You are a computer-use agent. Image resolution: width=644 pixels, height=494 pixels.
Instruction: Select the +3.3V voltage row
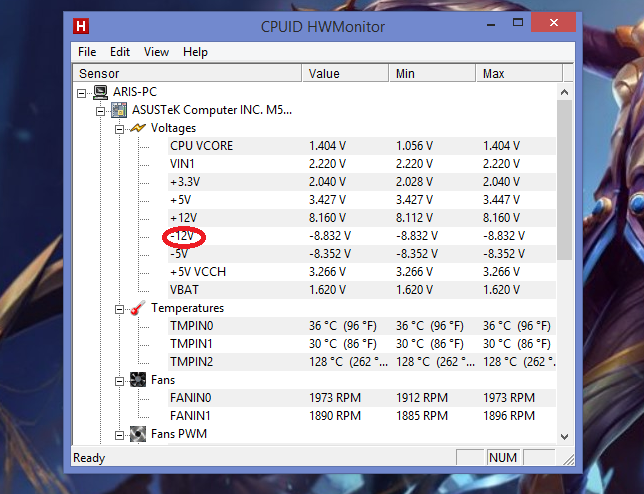[361, 182]
